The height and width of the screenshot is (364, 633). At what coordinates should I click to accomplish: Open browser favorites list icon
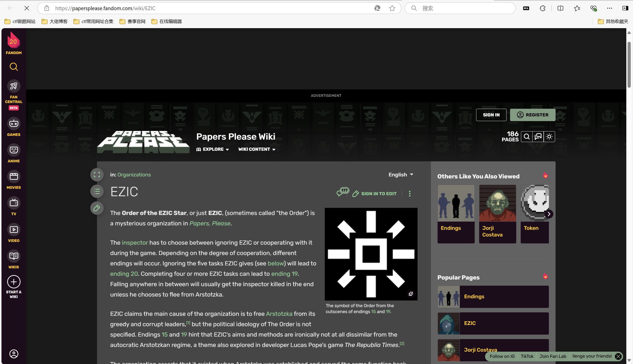point(577,8)
